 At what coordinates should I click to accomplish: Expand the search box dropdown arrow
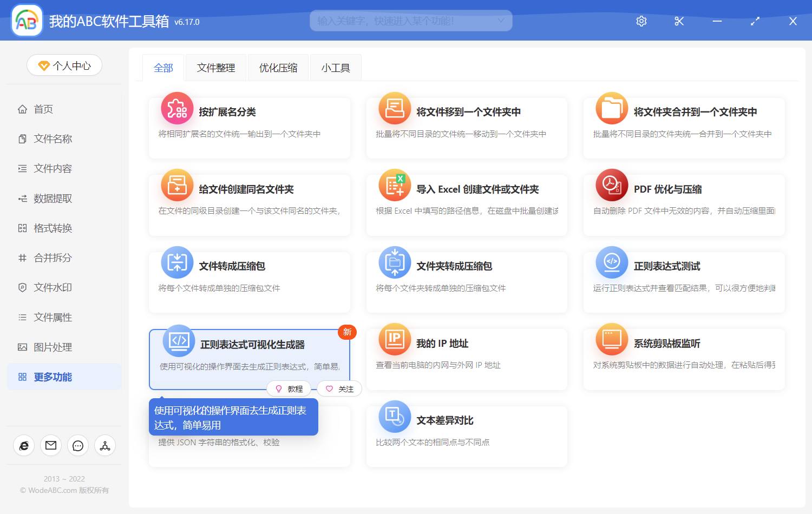501,21
